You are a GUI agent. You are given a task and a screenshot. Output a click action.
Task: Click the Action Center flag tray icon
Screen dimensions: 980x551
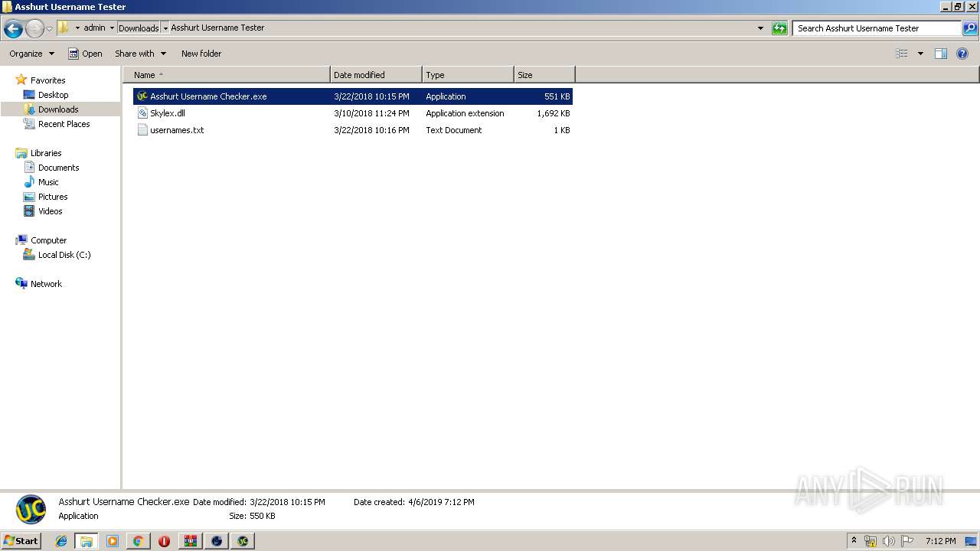(906, 541)
